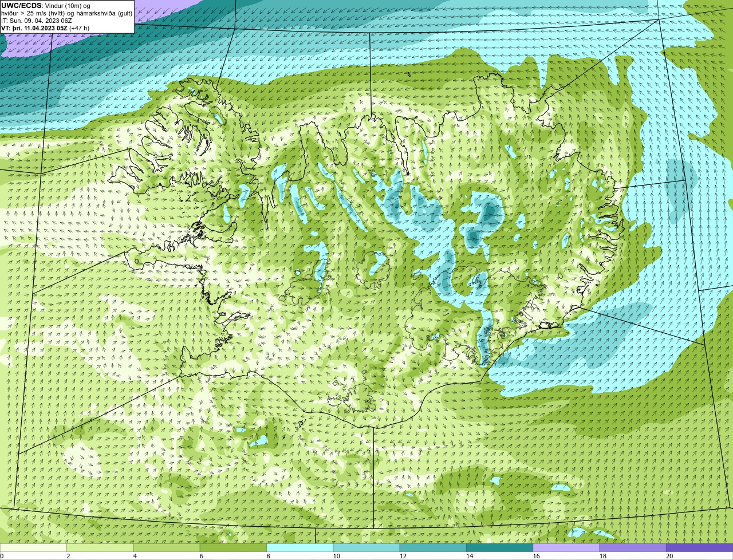Click the legend scale label "0"

[x=2, y=556]
